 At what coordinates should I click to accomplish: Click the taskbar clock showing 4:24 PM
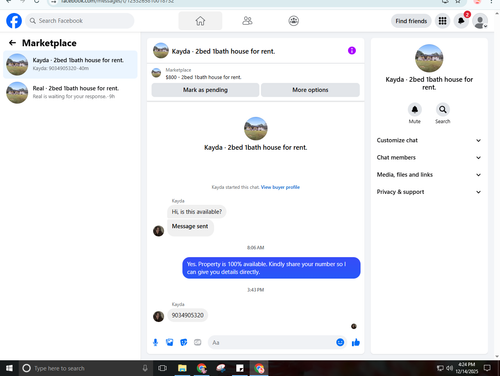[x=467, y=368]
